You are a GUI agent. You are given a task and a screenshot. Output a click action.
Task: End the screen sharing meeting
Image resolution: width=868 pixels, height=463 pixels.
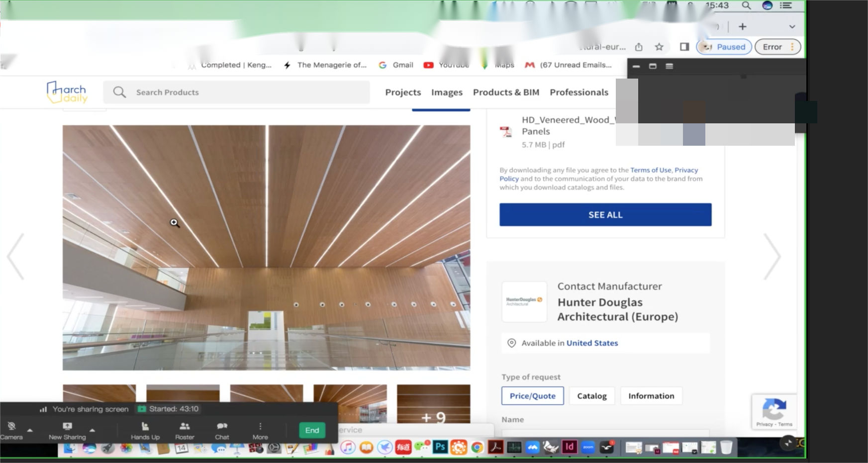click(312, 430)
